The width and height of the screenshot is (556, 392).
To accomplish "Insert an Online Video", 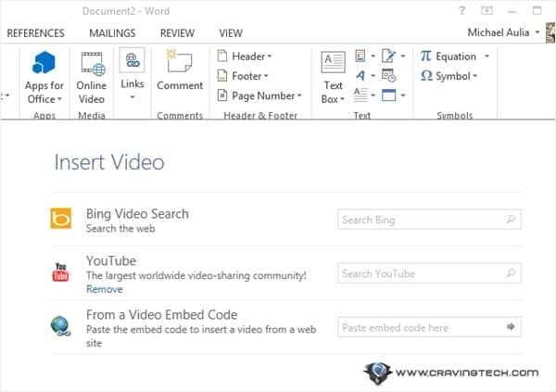I will (92, 77).
